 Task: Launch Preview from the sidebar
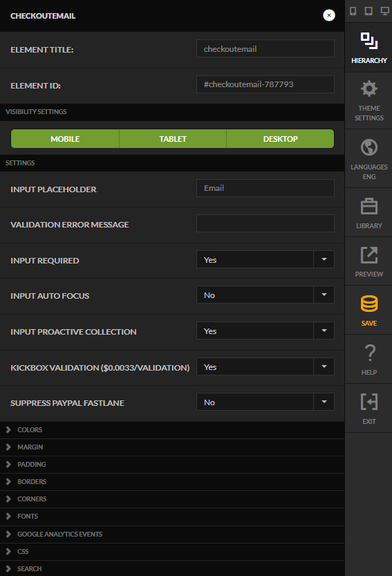[369, 255]
